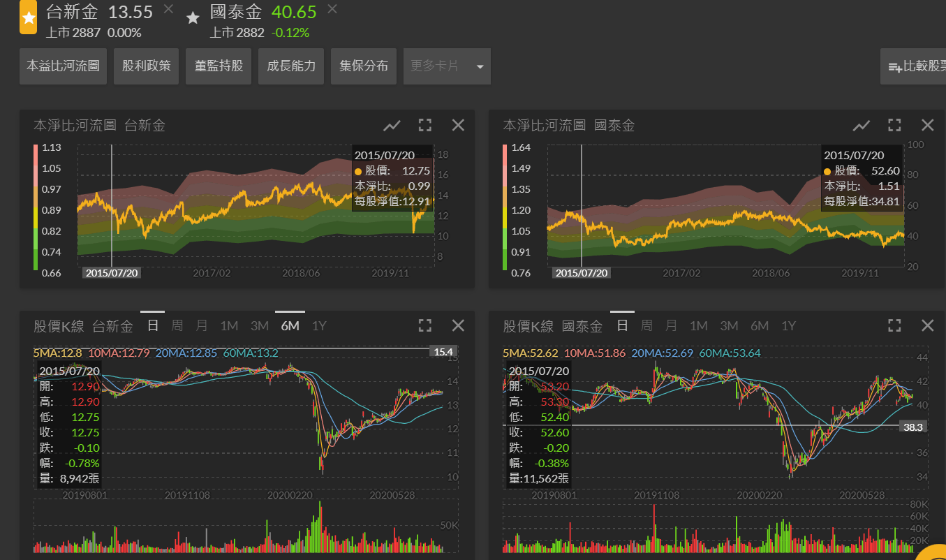
Task: Click 台新金 stock name in header
Action: pos(72,12)
